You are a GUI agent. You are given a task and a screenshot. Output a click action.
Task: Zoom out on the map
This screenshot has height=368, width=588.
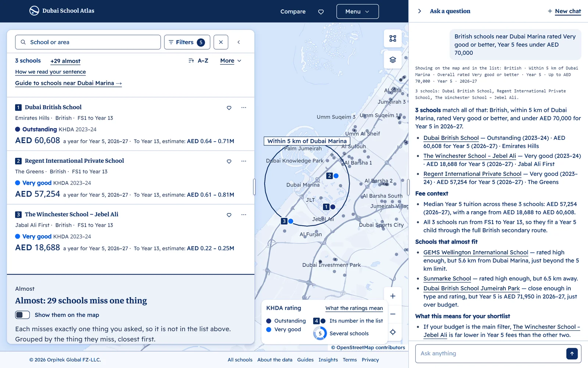point(393,314)
